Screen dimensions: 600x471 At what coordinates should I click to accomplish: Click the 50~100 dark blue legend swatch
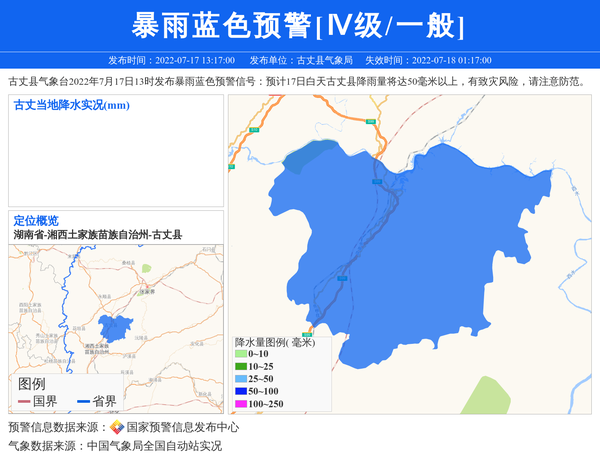(241, 391)
